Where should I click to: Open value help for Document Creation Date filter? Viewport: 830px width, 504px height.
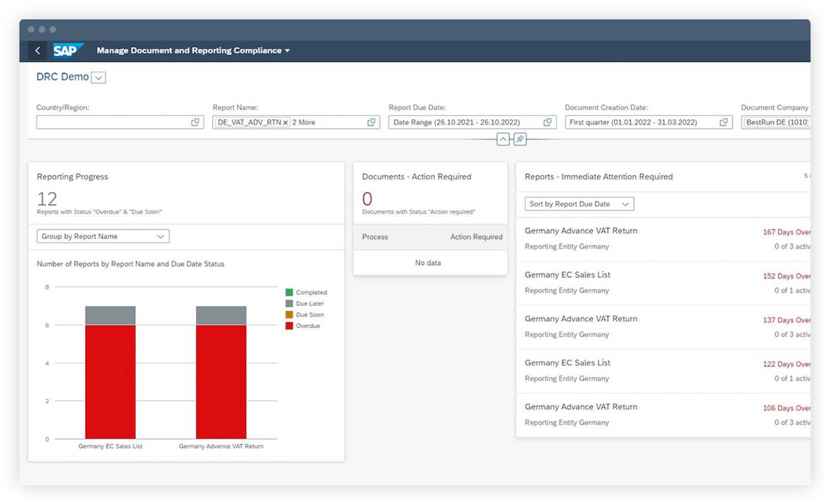click(723, 121)
